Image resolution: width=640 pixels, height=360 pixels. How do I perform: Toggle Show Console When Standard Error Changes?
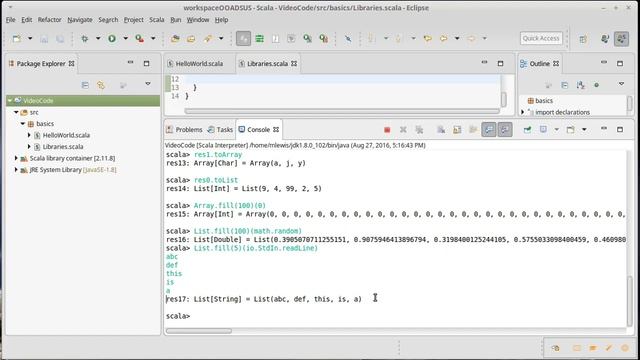pos(505,130)
